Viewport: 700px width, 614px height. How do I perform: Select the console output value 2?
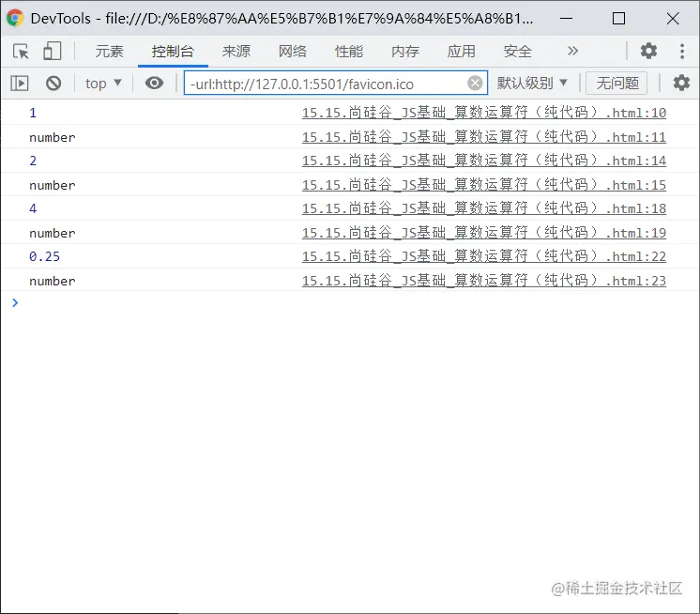click(33, 161)
